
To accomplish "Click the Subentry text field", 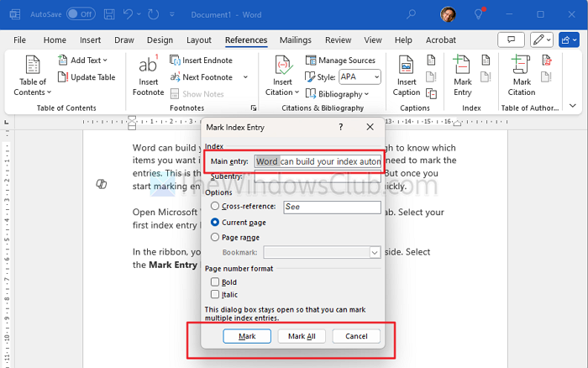I will (x=318, y=176).
